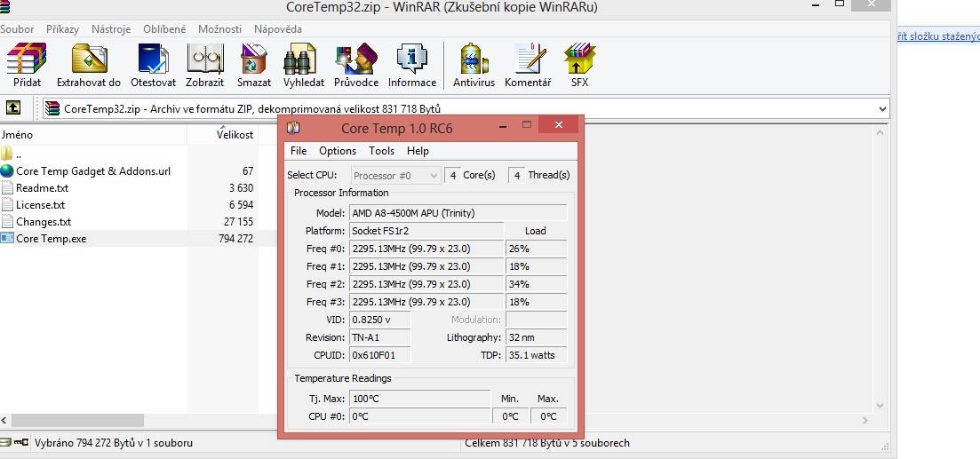Screen dimensions: 980x459
Task: Click the VID value 0.8250 v
Action: pos(379,320)
